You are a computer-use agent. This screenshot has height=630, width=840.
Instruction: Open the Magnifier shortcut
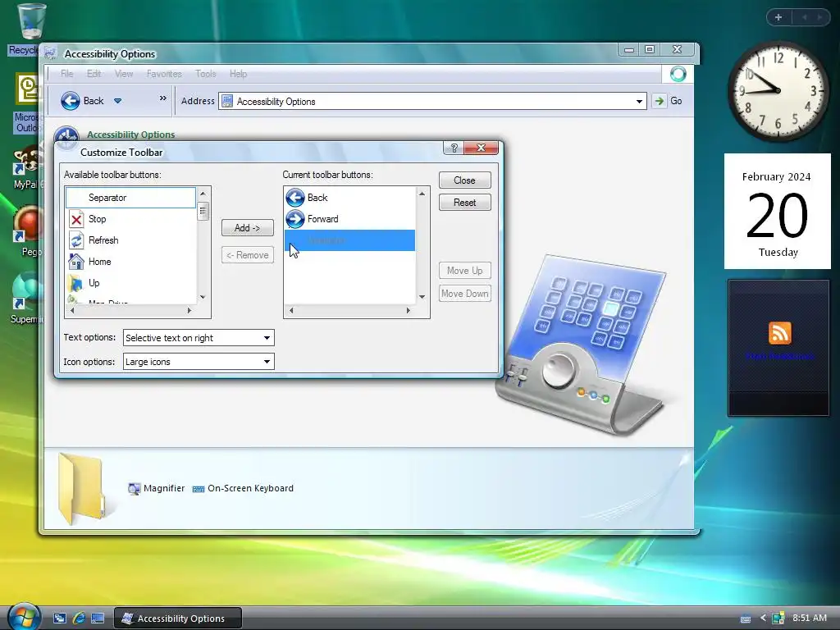click(x=157, y=489)
